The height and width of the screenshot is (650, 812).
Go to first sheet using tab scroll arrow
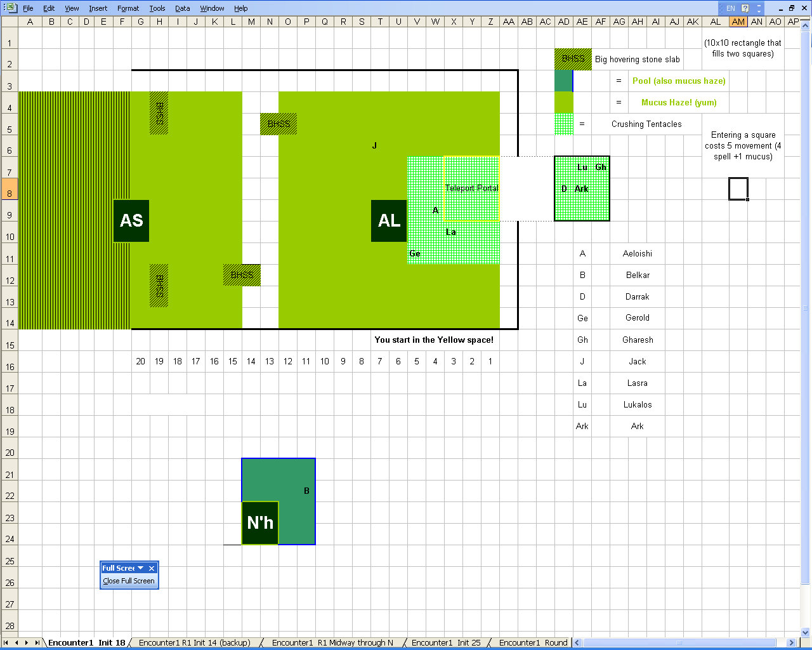(x=8, y=642)
